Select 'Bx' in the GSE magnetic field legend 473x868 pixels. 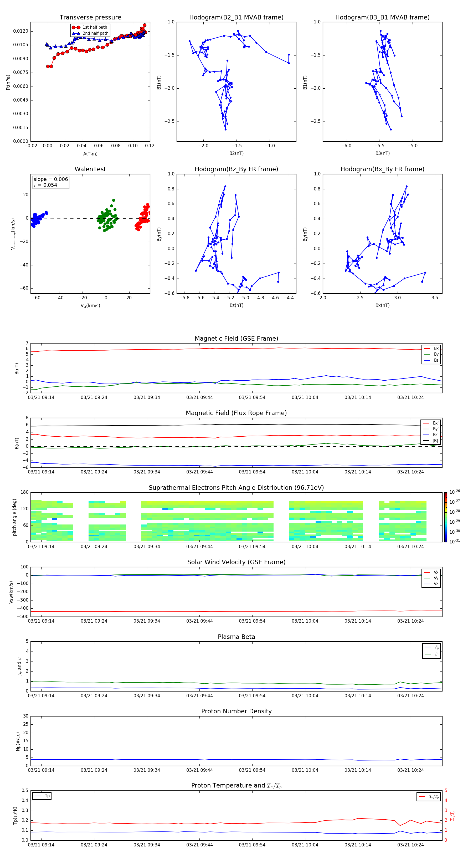431,349
